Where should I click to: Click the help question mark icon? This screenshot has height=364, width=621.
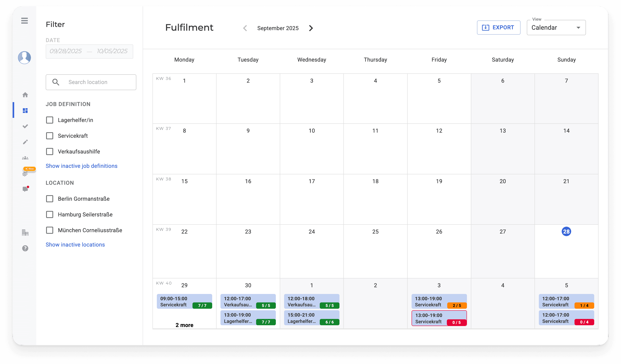25,248
